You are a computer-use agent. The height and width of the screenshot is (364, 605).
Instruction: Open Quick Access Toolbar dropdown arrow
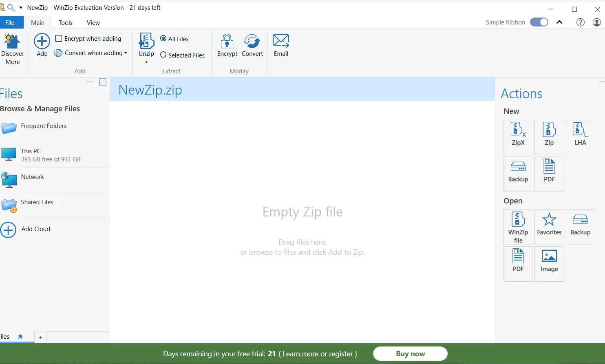21,7
